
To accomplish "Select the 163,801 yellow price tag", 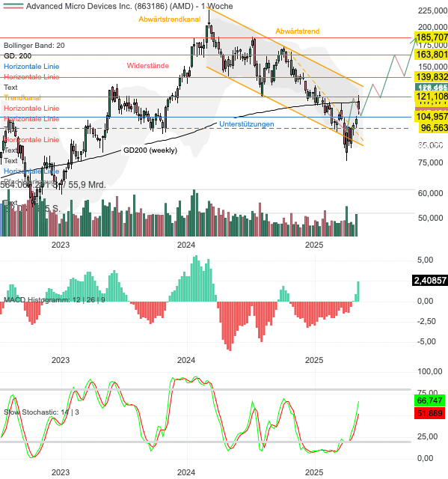I will 432,55.
